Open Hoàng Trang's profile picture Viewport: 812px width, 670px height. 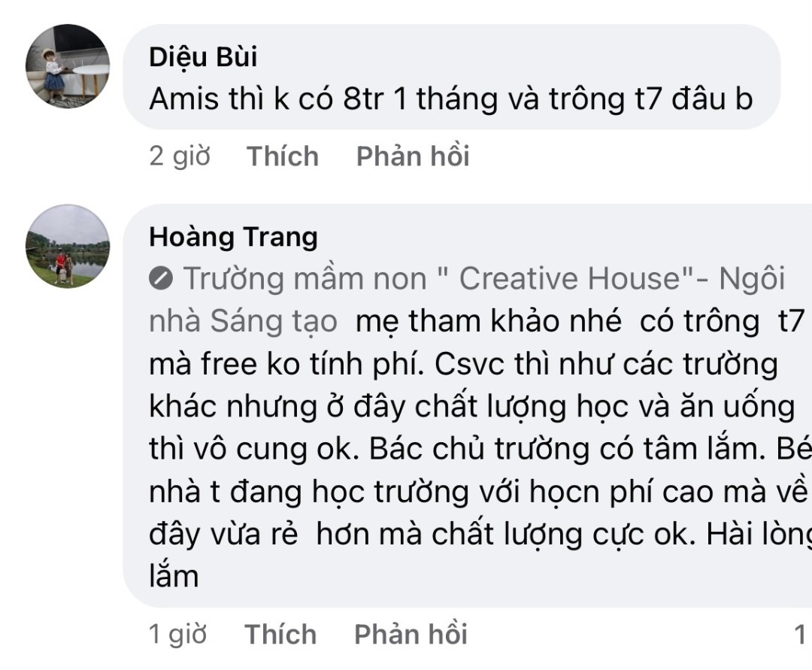click(68, 246)
